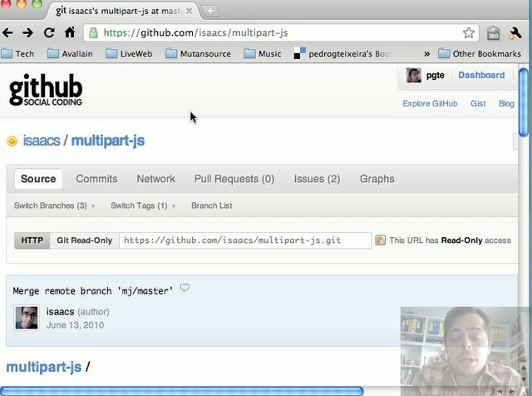This screenshot has height=396, width=532.
Task: Switch to Issues (2) tab
Action: pos(317,179)
